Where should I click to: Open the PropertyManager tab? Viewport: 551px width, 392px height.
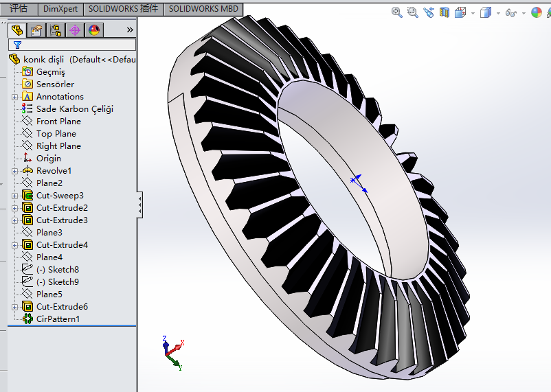click(36, 31)
